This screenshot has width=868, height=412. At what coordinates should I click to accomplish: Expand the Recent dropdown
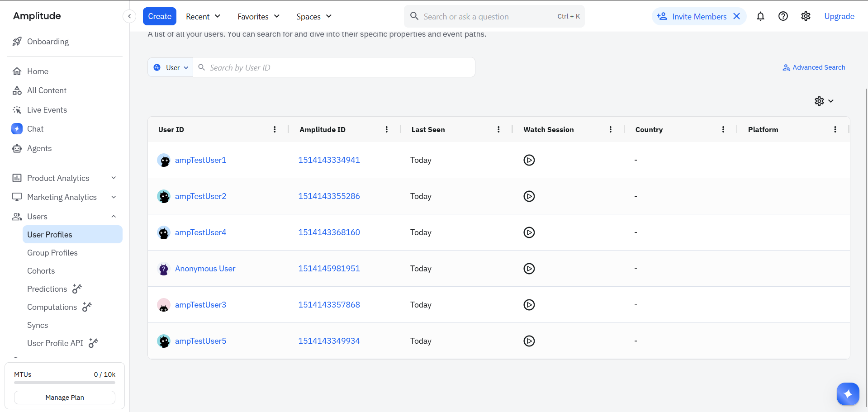tap(203, 16)
